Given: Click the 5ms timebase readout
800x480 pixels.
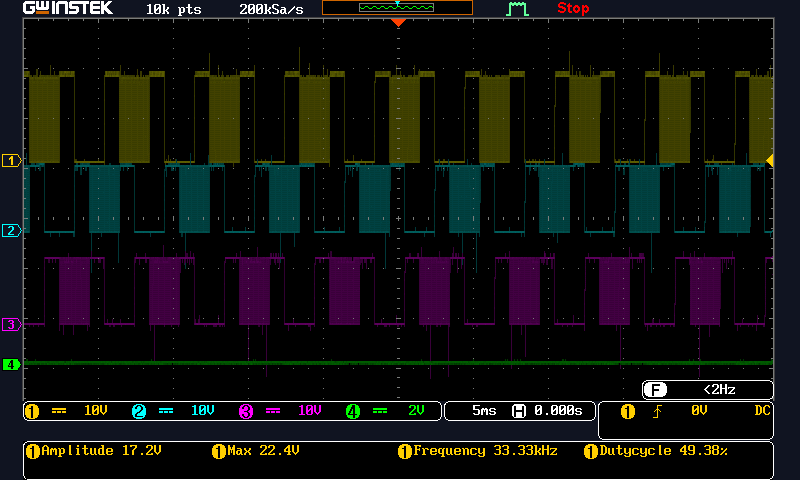Looking at the screenshot, I should pos(484,410).
